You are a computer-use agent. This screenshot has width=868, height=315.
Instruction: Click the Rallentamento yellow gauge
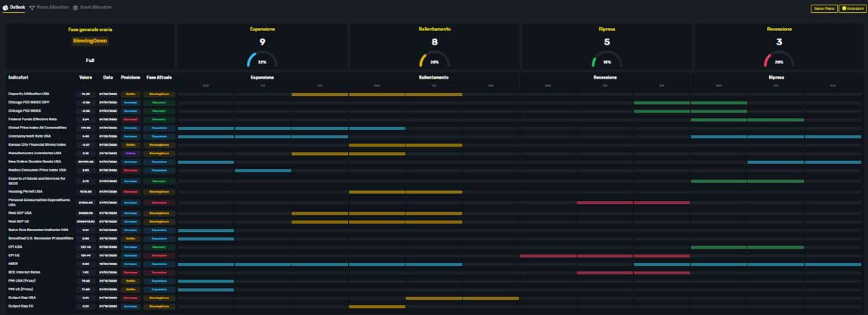(x=434, y=60)
